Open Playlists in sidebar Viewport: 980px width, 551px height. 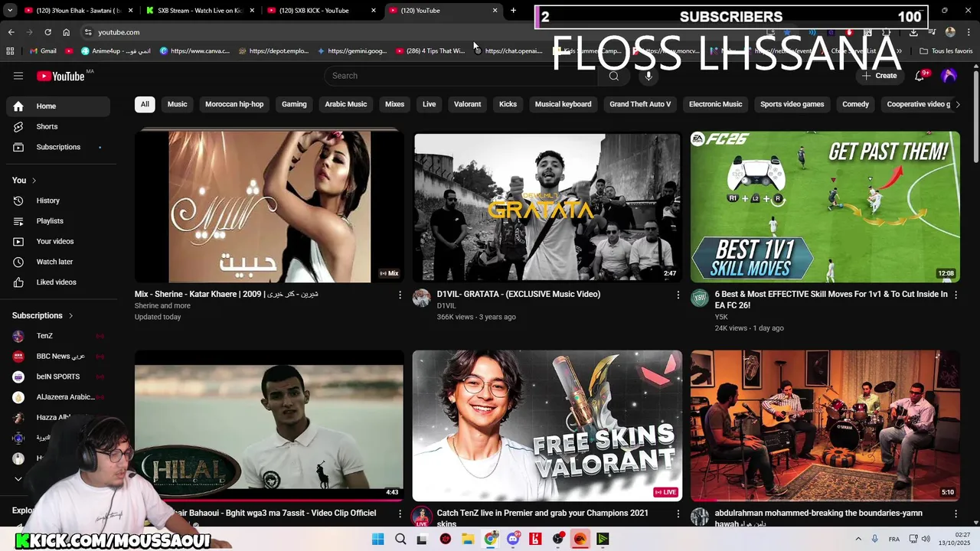click(x=58, y=221)
